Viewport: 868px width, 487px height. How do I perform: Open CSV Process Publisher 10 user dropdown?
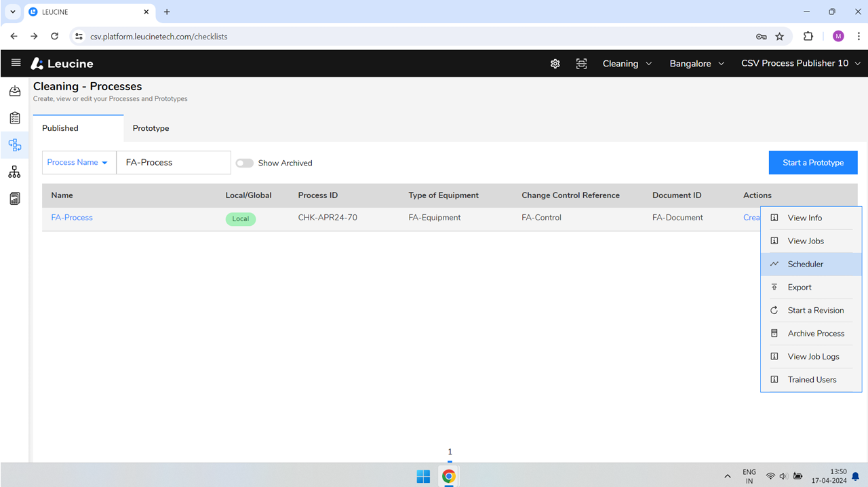[x=801, y=63]
